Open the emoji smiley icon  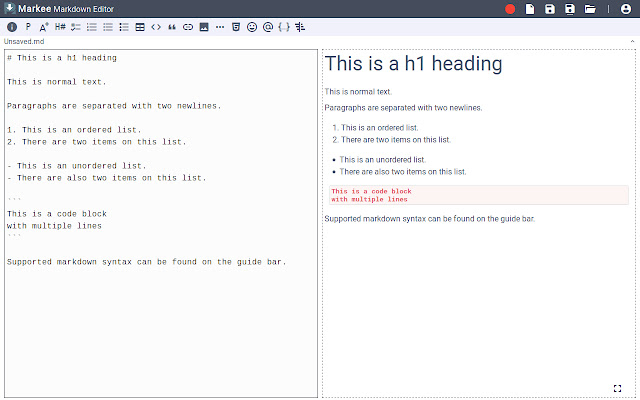[x=252, y=27]
